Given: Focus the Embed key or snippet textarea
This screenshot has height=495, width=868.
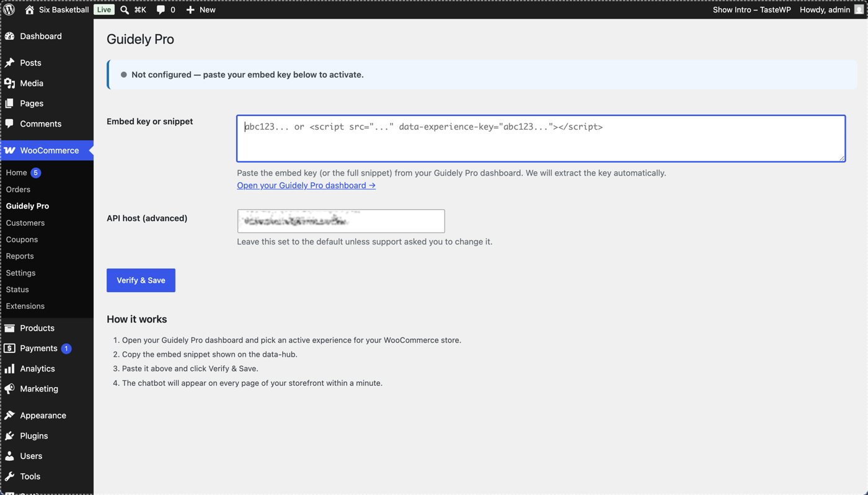Looking at the screenshot, I should pos(541,138).
